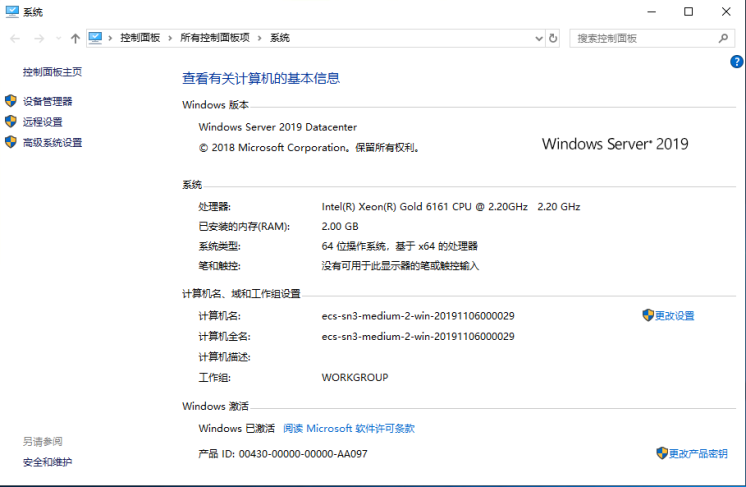Click heading 查看有关计算机的基本信息
Screen dimensions: 746x487
click(261, 78)
